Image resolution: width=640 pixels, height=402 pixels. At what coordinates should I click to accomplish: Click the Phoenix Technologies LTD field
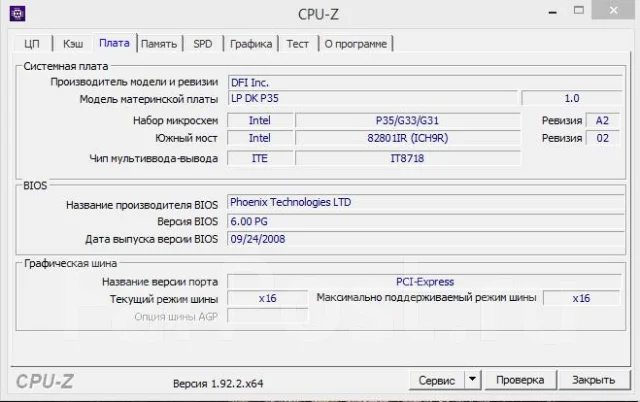pyautogui.click(x=426, y=202)
